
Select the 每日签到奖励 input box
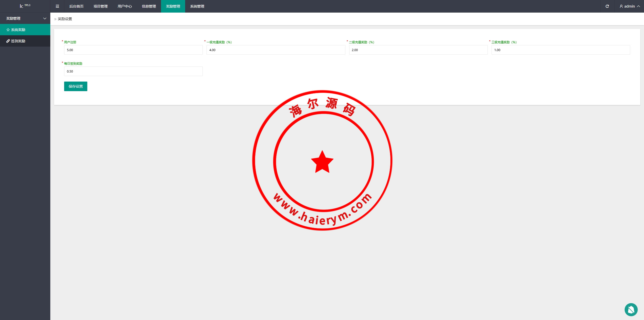(x=133, y=71)
